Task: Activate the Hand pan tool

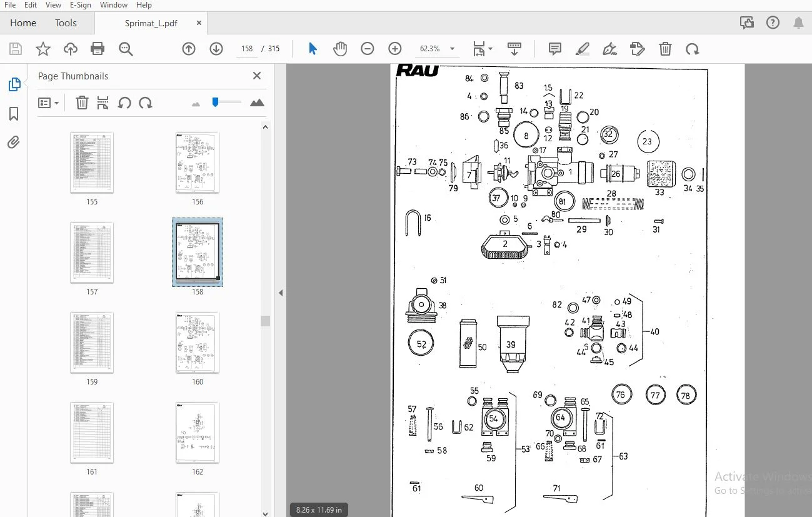Action: [340, 49]
